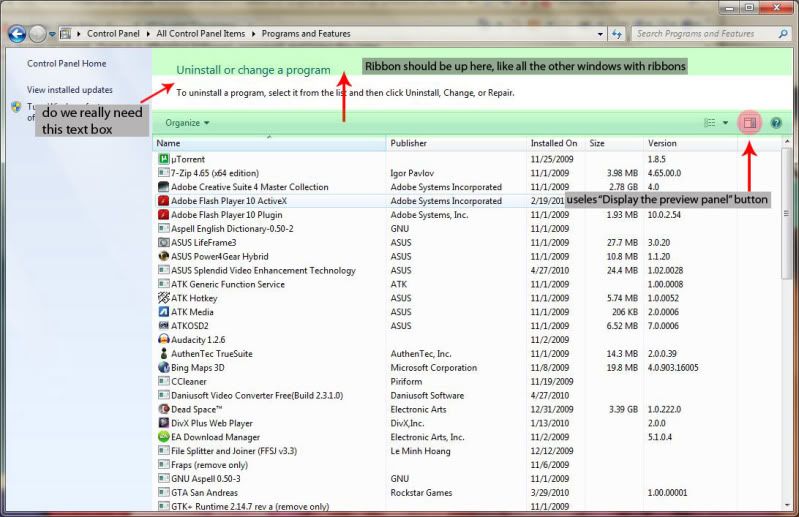Select File Splitter and Joiner (FFSJ v3.3)
Image resolution: width=799 pixels, height=517 pixels.
(234, 451)
